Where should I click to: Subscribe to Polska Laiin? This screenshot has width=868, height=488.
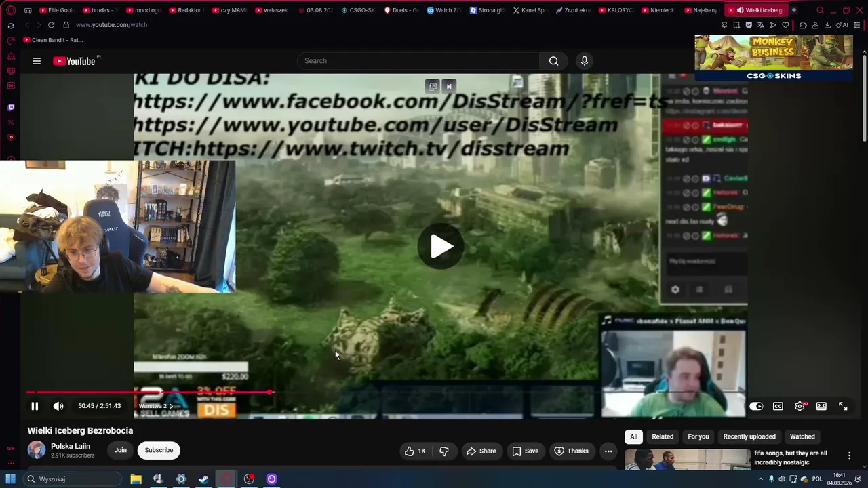coord(159,450)
